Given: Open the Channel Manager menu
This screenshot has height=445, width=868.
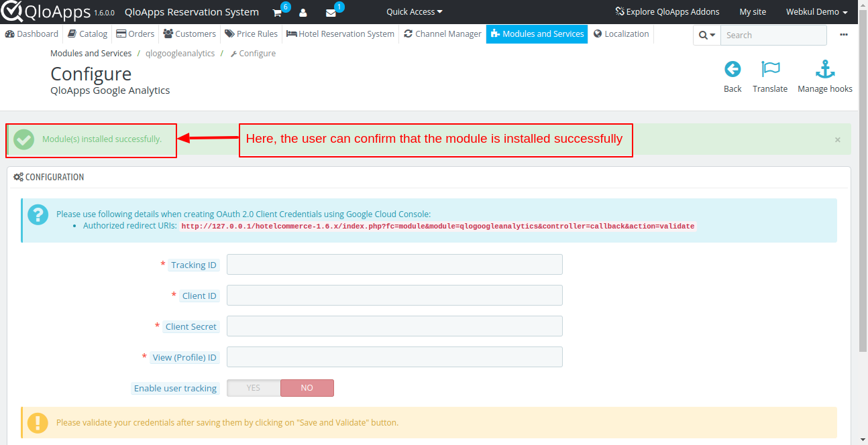Looking at the screenshot, I should click(x=443, y=34).
